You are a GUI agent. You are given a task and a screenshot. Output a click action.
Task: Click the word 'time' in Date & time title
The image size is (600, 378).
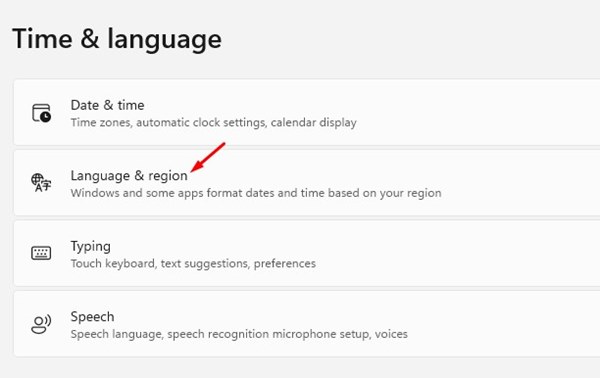(131, 105)
